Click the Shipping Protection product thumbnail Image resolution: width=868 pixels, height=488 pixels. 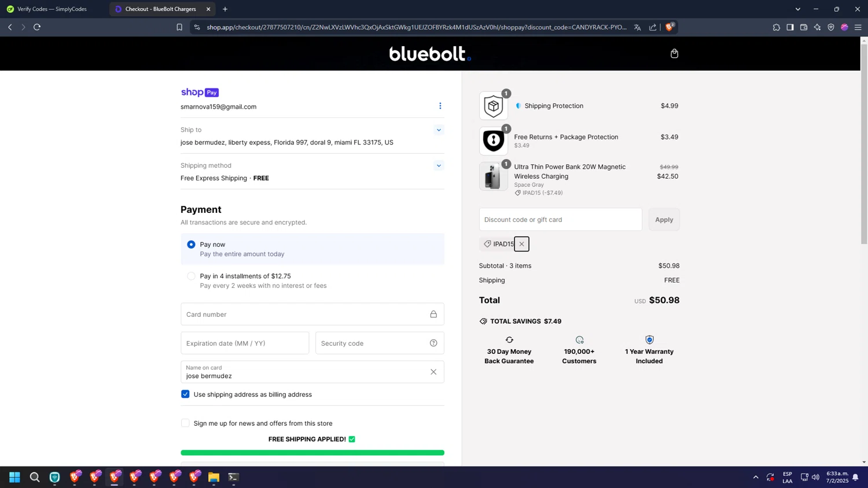pyautogui.click(x=493, y=106)
